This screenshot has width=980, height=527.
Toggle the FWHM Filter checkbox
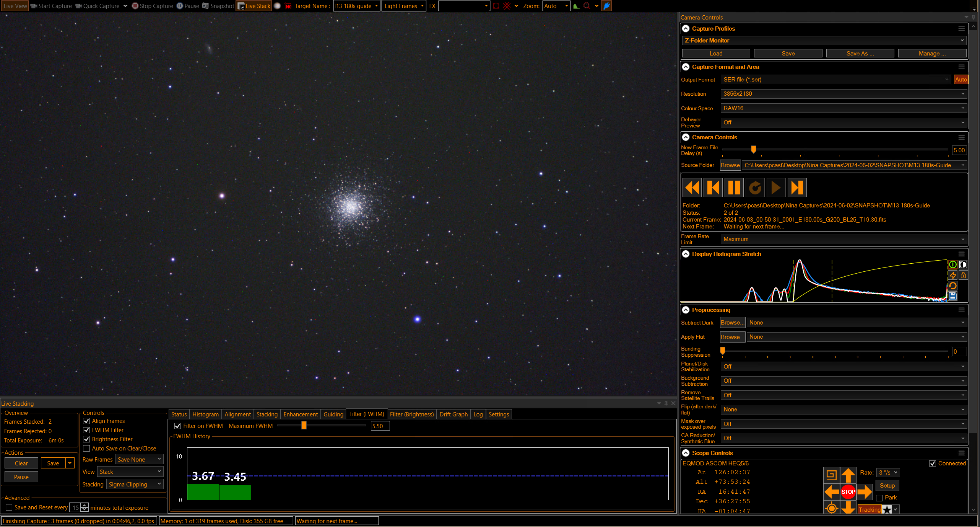click(x=86, y=430)
